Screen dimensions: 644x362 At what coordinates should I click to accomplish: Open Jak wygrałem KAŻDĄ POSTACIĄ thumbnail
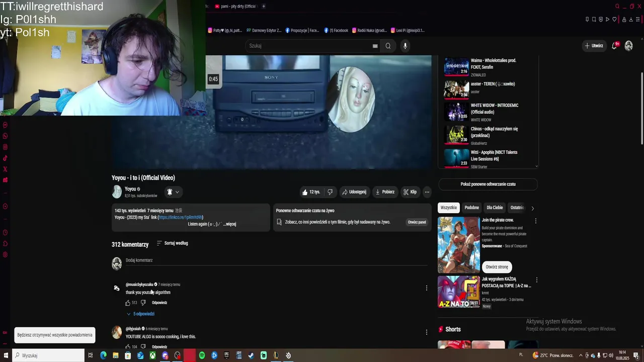coord(458,292)
